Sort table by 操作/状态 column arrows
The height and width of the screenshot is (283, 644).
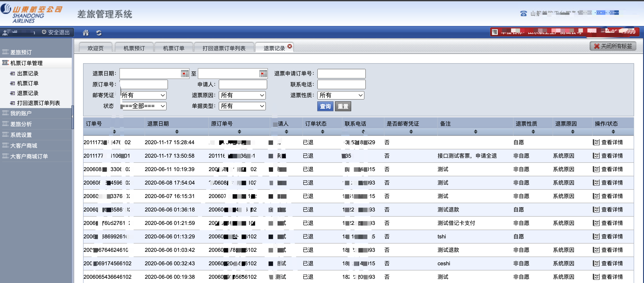click(613, 131)
